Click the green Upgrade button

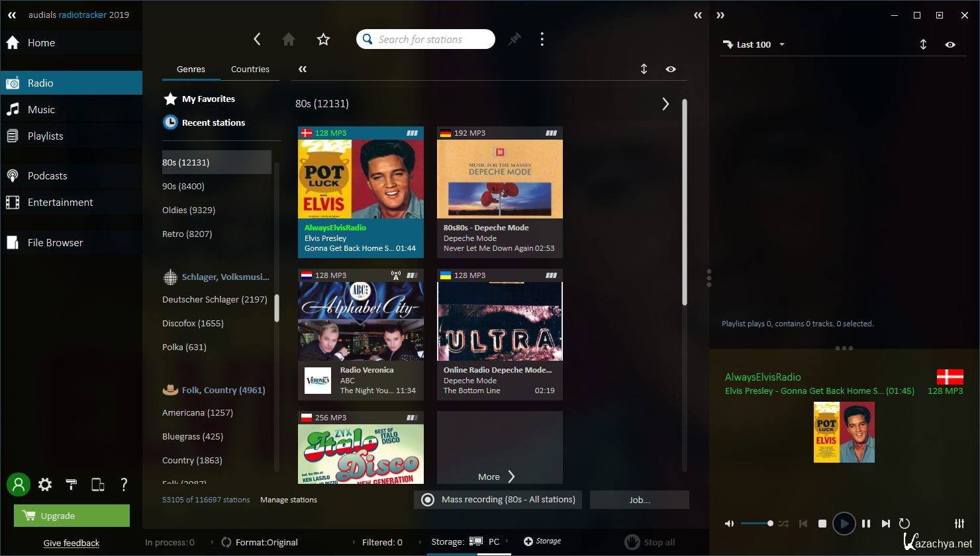click(x=72, y=516)
